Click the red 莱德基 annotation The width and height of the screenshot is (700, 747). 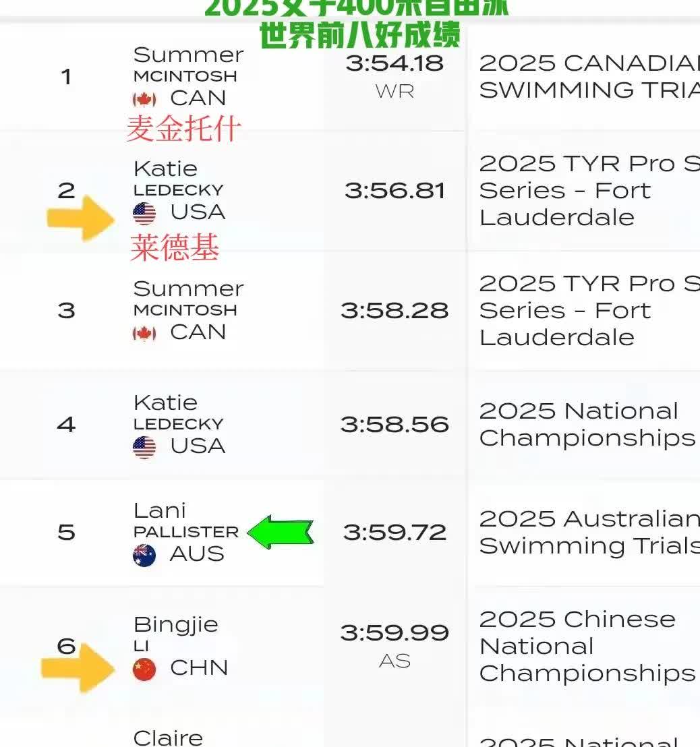[x=175, y=248]
